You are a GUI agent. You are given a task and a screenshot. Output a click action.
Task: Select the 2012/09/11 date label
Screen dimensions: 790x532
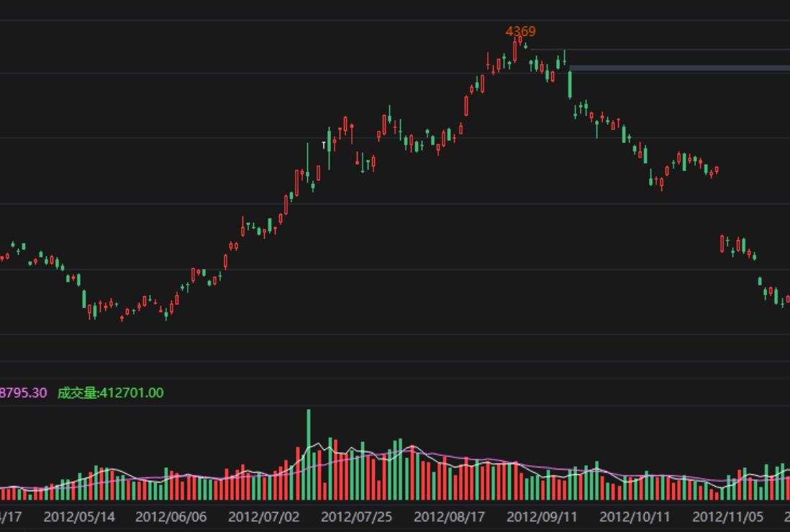pos(542,517)
